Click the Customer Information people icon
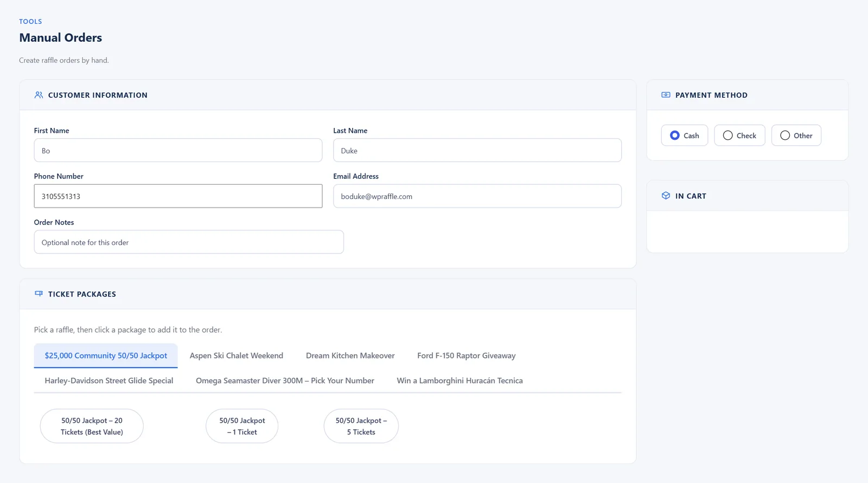The height and width of the screenshot is (483, 868). tap(39, 95)
